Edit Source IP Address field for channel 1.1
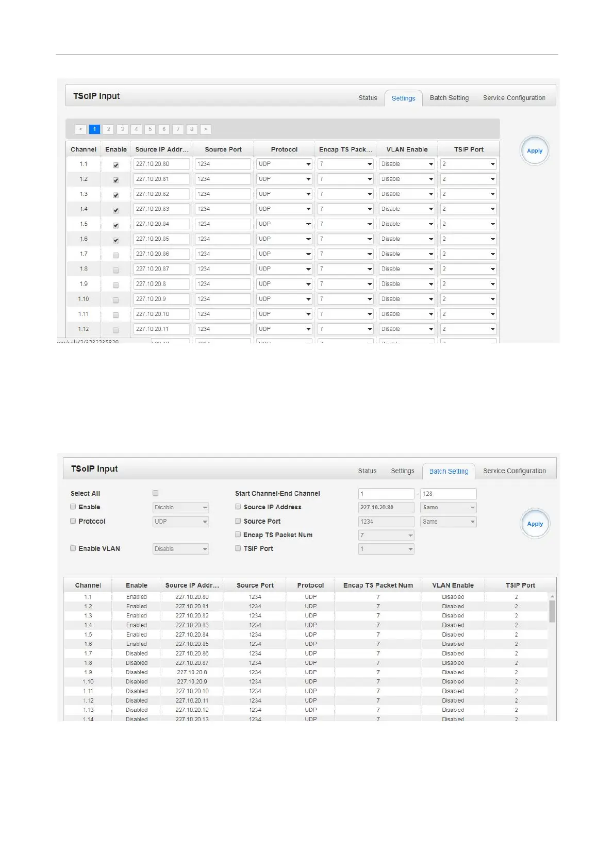Screen dimensions: 614x868 coord(161,164)
